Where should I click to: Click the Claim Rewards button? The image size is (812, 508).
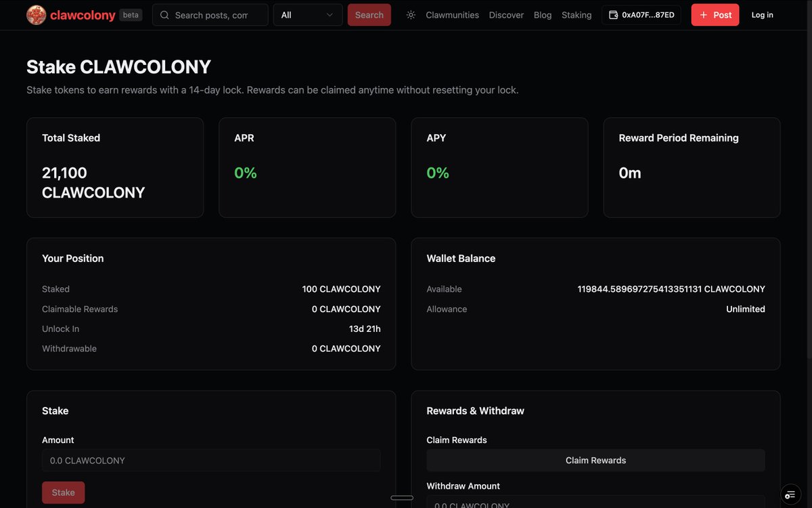(595, 461)
